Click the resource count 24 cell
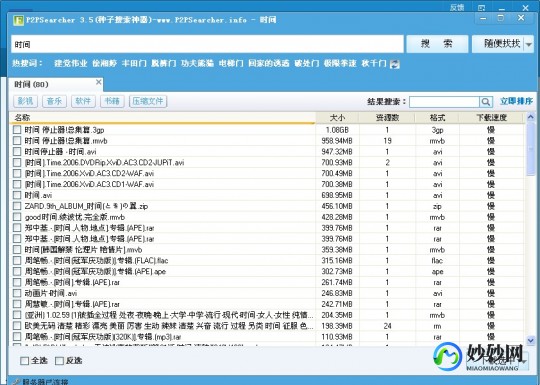This screenshot has height=385, width=540. click(x=387, y=326)
